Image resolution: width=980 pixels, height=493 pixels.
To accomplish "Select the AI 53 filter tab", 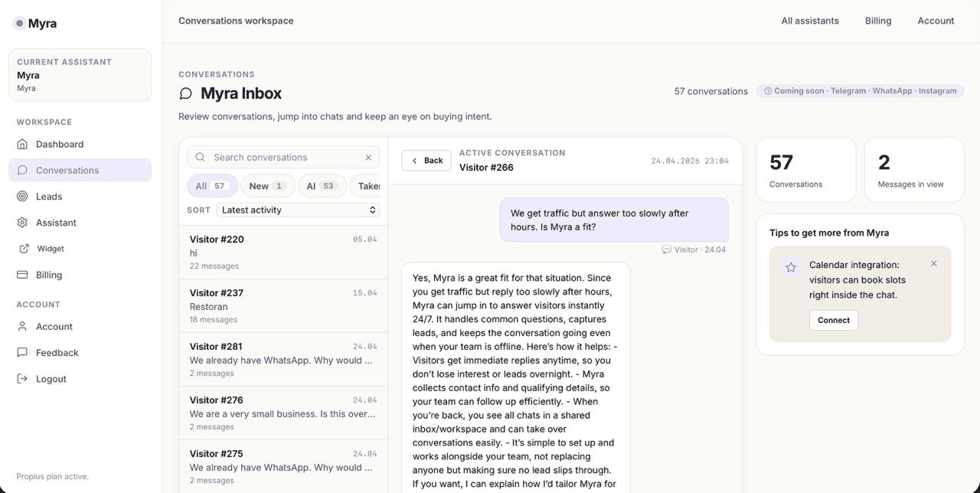I will [322, 186].
